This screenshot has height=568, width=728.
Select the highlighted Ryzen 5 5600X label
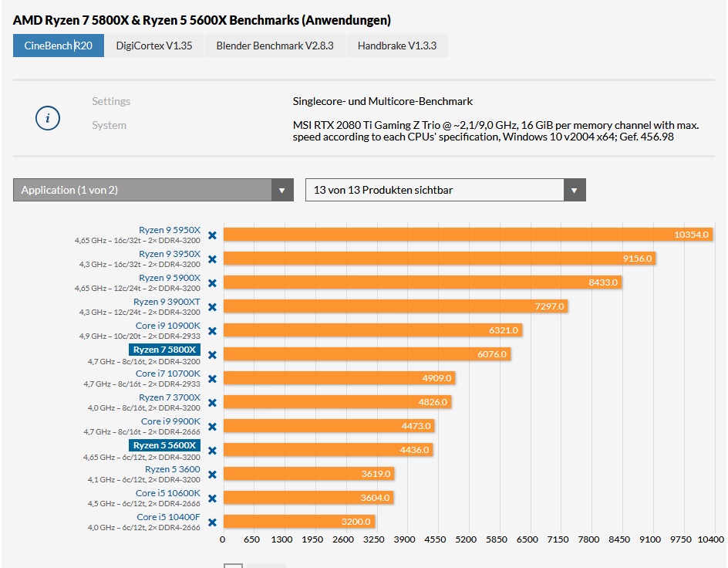[164, 445]
